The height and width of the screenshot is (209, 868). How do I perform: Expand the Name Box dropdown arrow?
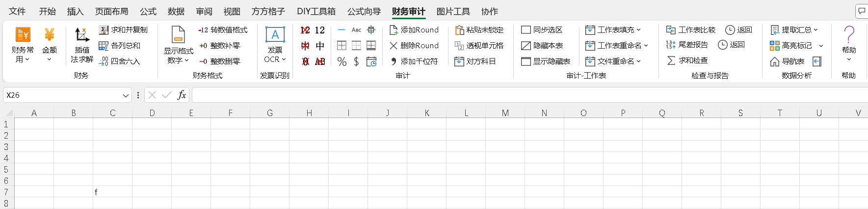126,95
